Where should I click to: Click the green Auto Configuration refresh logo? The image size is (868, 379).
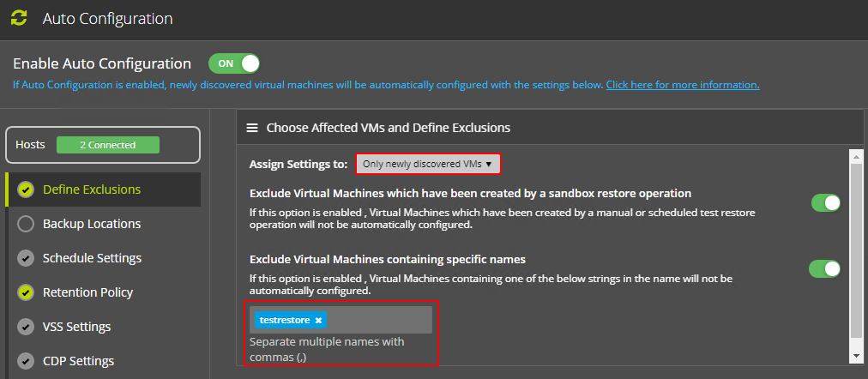coord(20,18)
